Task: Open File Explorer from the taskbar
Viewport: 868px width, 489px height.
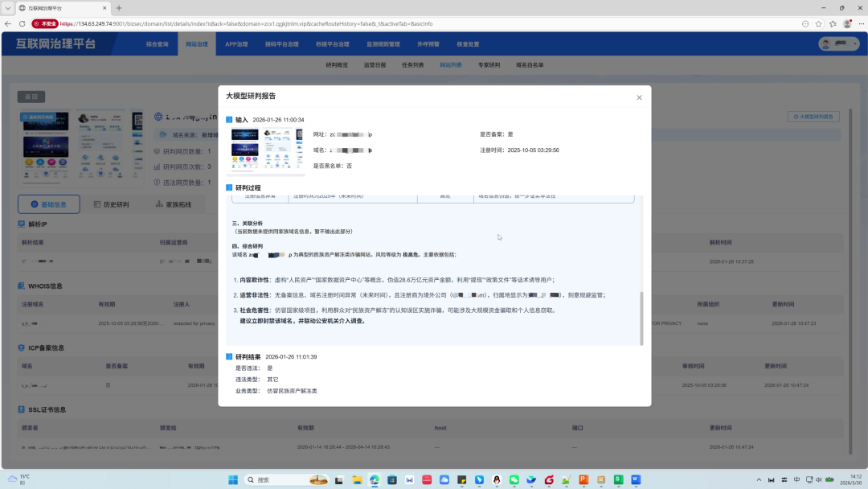Action: (357, 479)
